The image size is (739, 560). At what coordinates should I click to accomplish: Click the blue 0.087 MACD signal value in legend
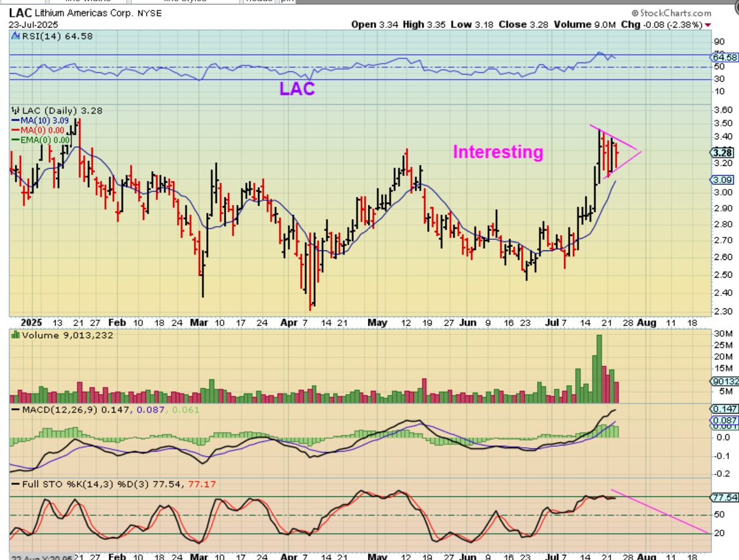(x=151, y=409)
